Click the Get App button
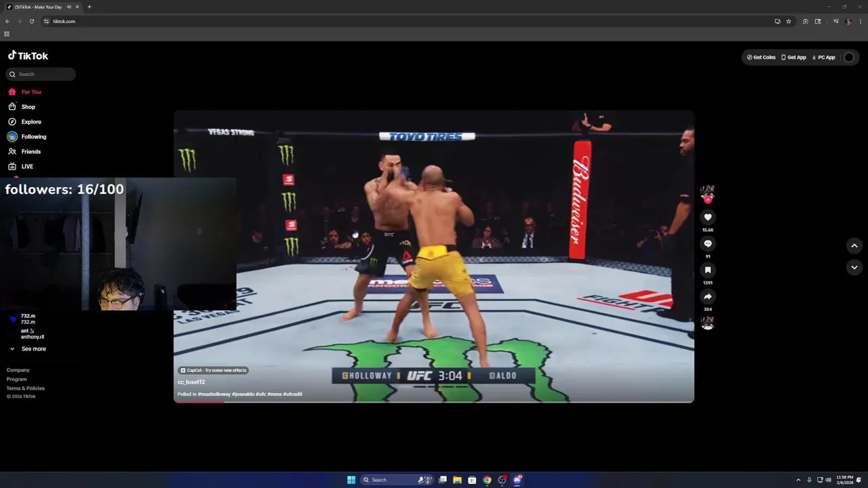868x488 pixels. (793, 57)
